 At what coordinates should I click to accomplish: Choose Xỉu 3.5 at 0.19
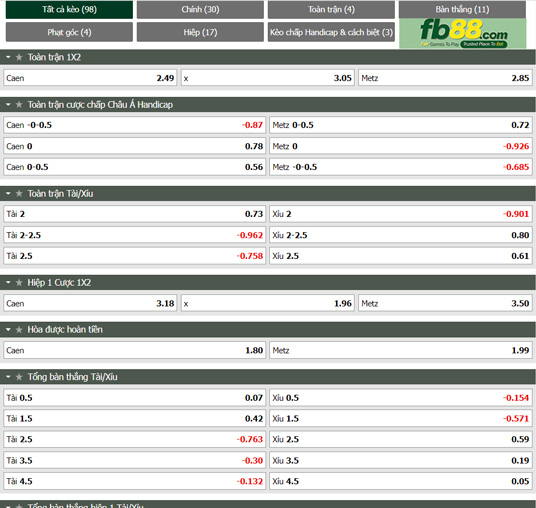tap(401, 460)
